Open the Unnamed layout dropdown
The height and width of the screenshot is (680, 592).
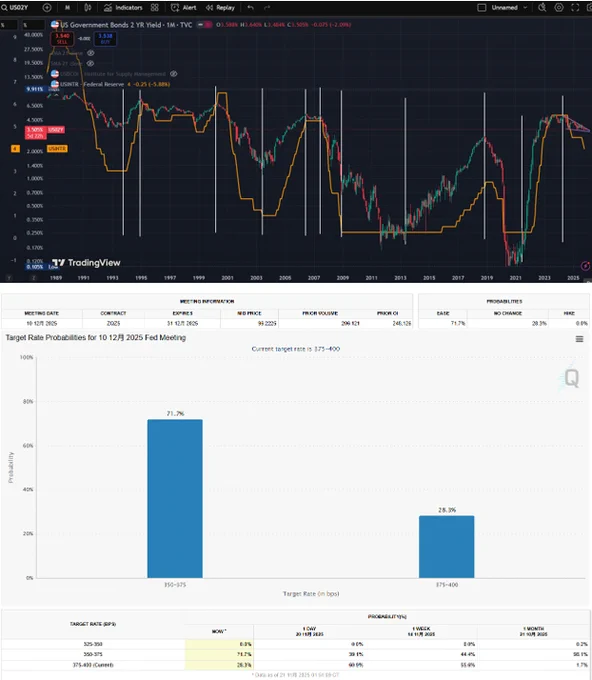click(509, 7)
